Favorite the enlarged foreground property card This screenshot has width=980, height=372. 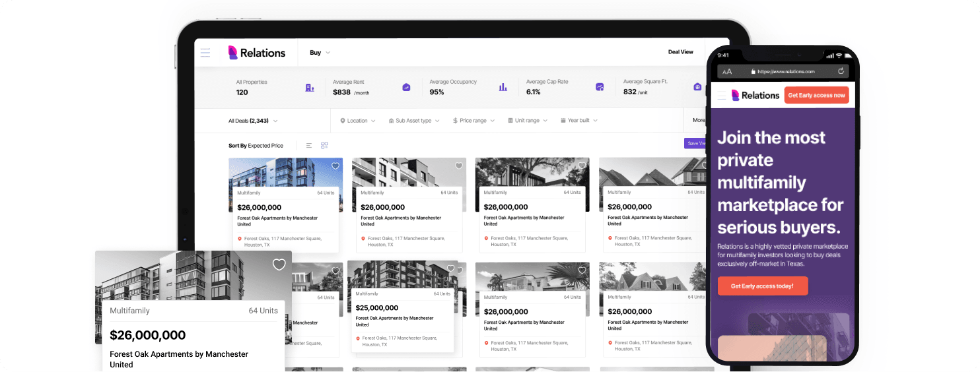pos(279,264)
